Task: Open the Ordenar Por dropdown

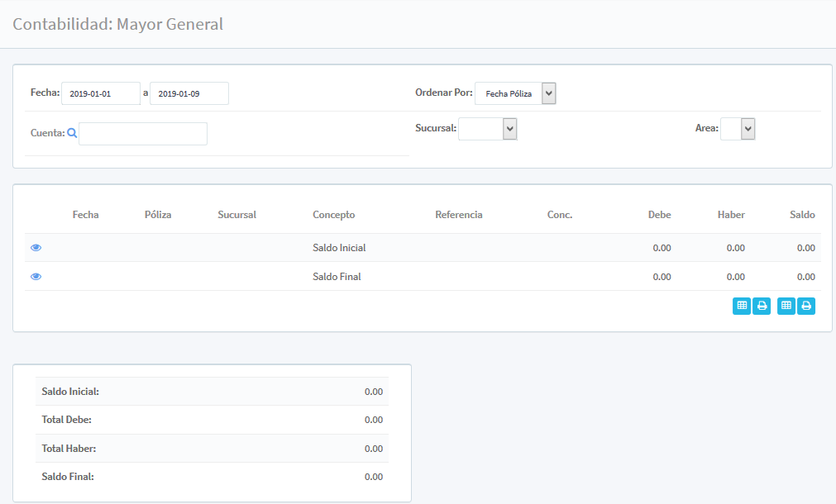Action: [x=515, y=93]
